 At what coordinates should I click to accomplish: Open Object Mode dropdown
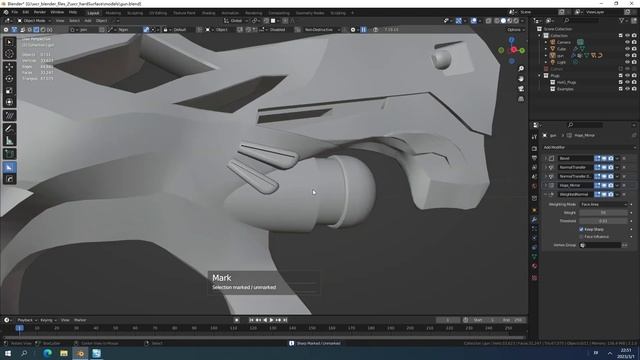click(34, 20)
